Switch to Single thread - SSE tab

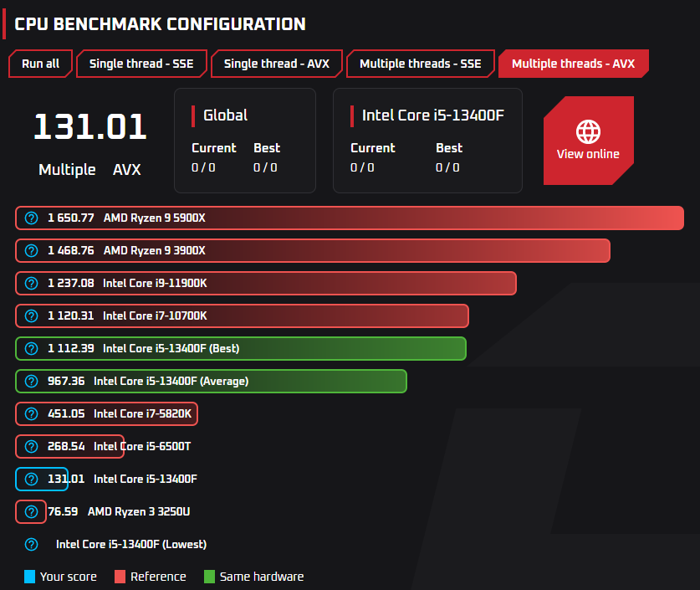[x=141, y=64]
